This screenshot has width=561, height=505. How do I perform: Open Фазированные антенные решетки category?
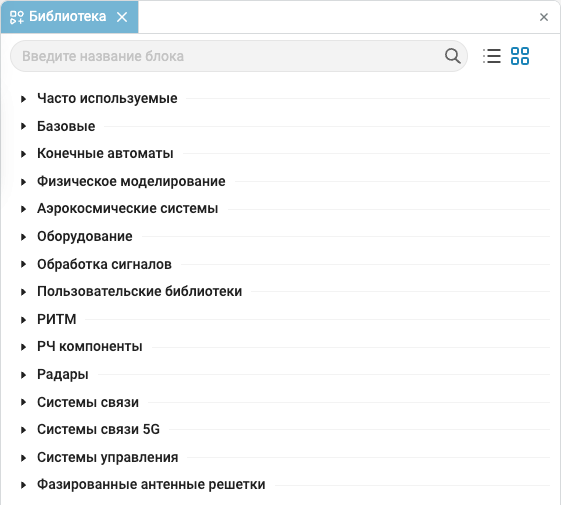coord(151,485)
